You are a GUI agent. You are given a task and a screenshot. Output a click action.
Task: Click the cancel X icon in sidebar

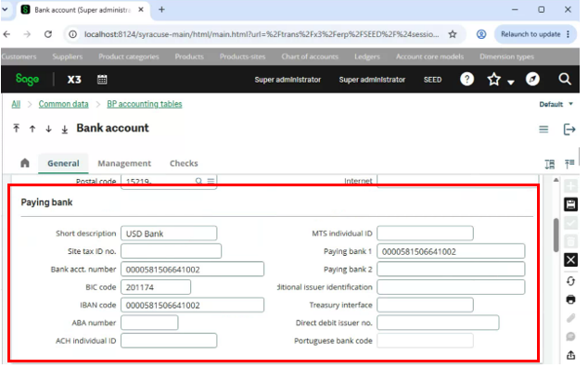pyautogui.click(x=570, y=260)
